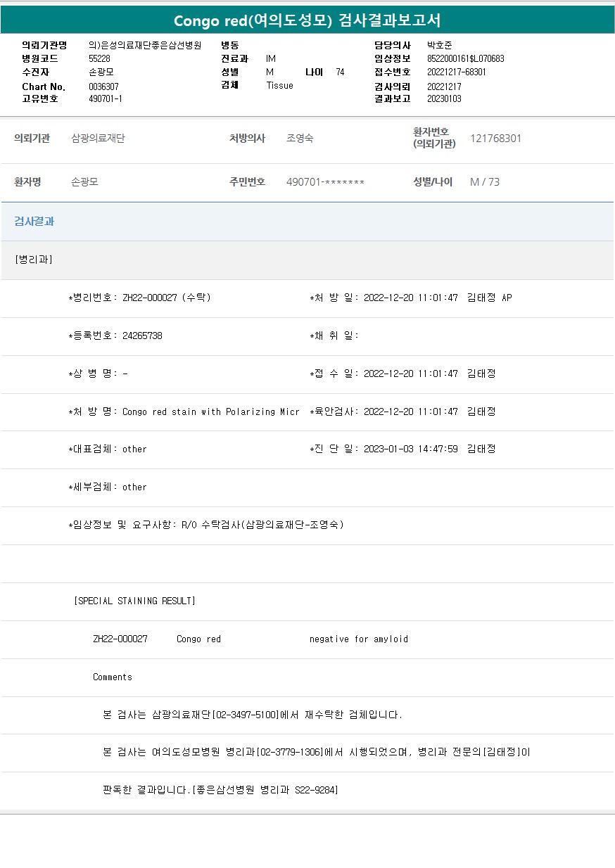The image size is (615, 868).
Task: Click reception date line '접 수 일'
Action: point(402,374)
